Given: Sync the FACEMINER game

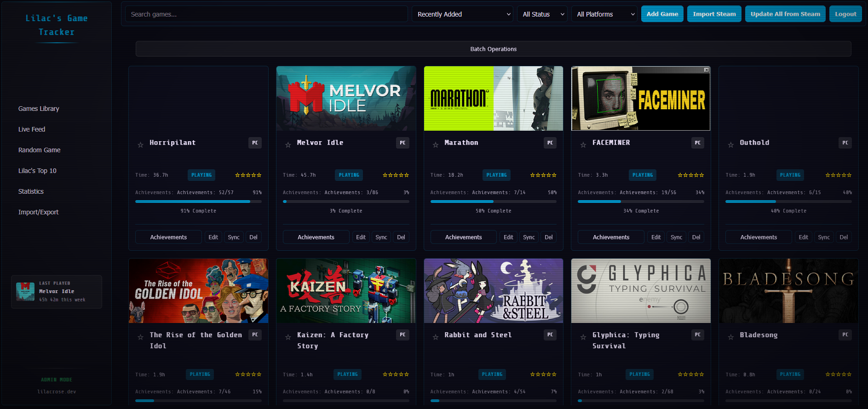Looking at the screenshot, I should click(x=676, y=237).
